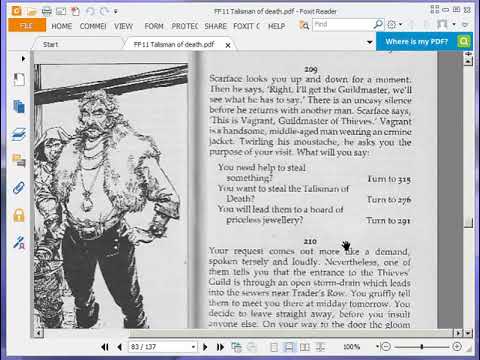The image size is (480, 360).
Task: Click the zoom slider handle
Action: point(422,347)
